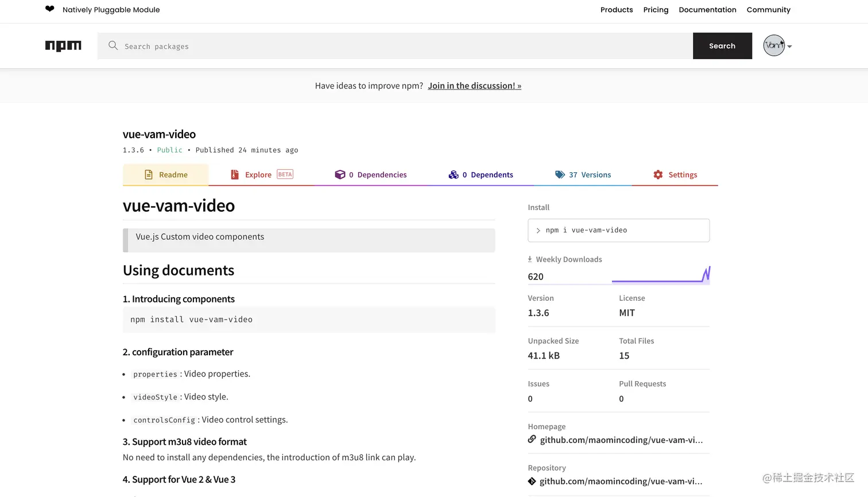Copy the npm i vue-vam-video install command

click(618, 230)
